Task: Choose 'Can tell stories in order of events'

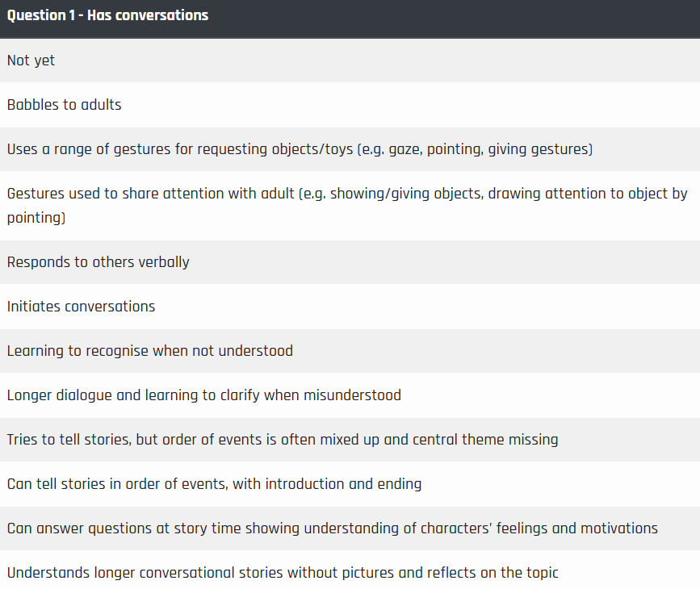Action: click(350, 484)
